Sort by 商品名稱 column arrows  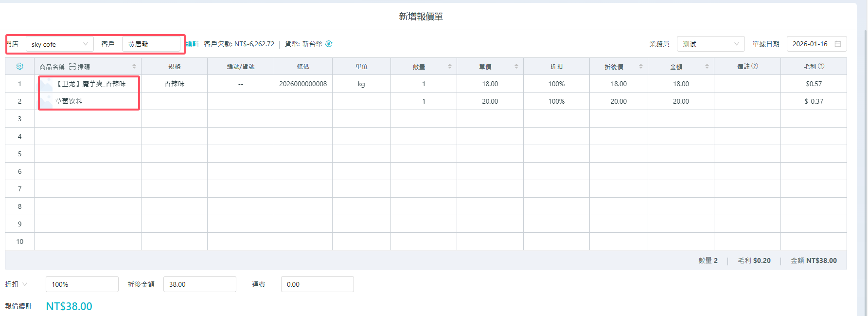tap(134, 66)
